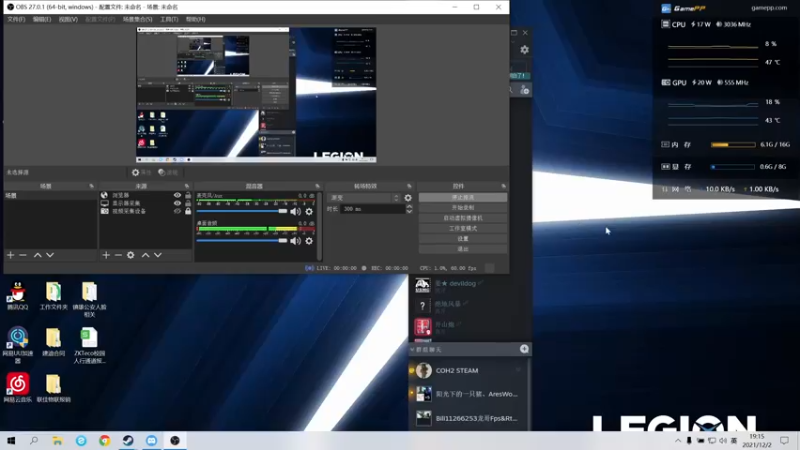Viewport: 800px width, 450px height.
Task: Move source down with the down arrow in Sources panel
Action: pyautogui.click(x=158, y=255)
